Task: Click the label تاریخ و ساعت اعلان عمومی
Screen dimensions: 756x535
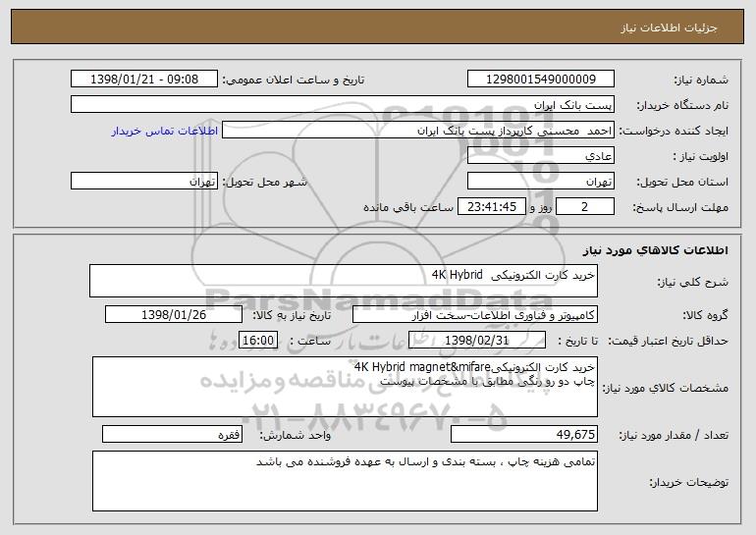Action: 294,80
